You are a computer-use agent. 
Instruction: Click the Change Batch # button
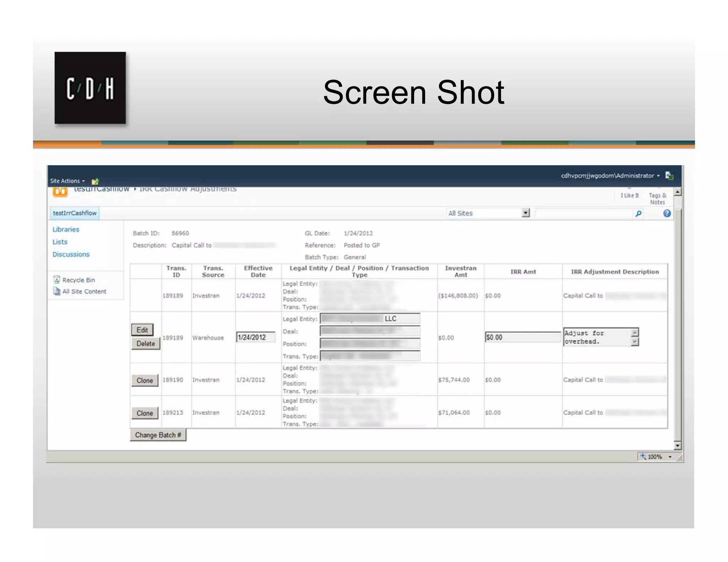[158, 435]
